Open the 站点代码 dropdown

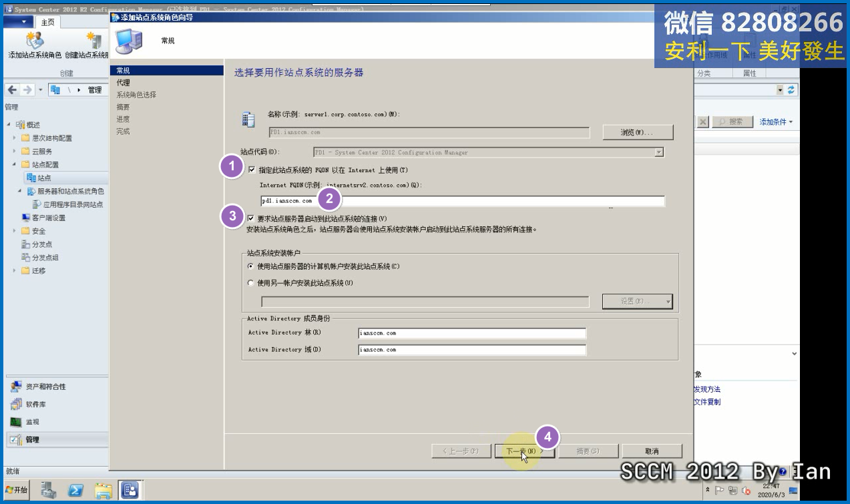coord(659,152)
